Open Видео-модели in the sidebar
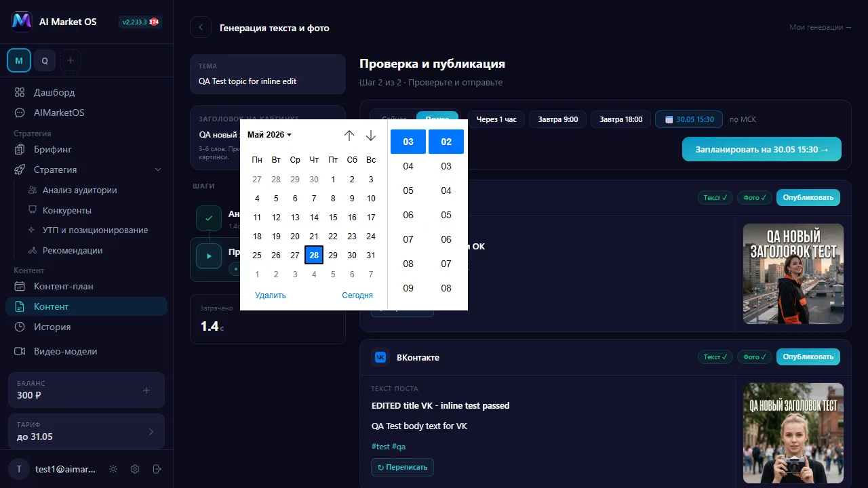The image size is (868, 488). coord(86,351)
